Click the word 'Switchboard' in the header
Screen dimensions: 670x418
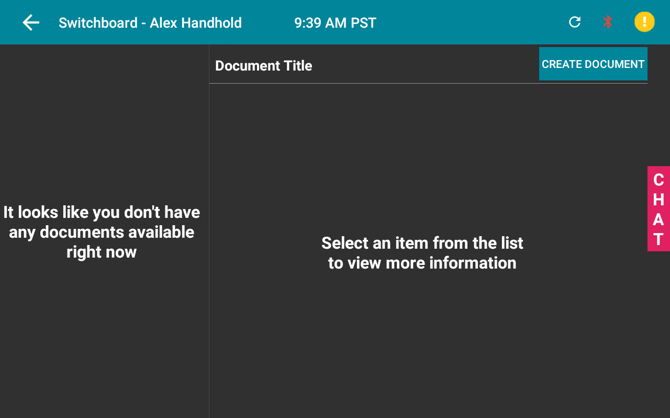pos(98,23)
